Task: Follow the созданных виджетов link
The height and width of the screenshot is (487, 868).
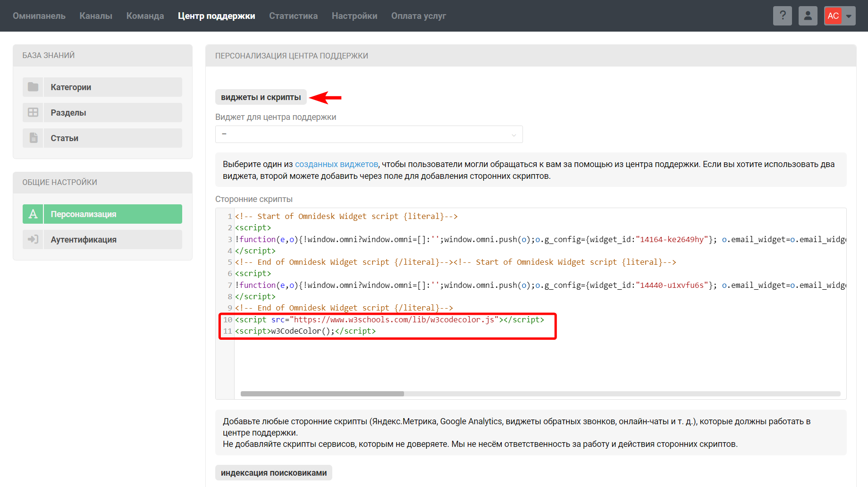Action: pyautogui.click(x=337, y=164)
